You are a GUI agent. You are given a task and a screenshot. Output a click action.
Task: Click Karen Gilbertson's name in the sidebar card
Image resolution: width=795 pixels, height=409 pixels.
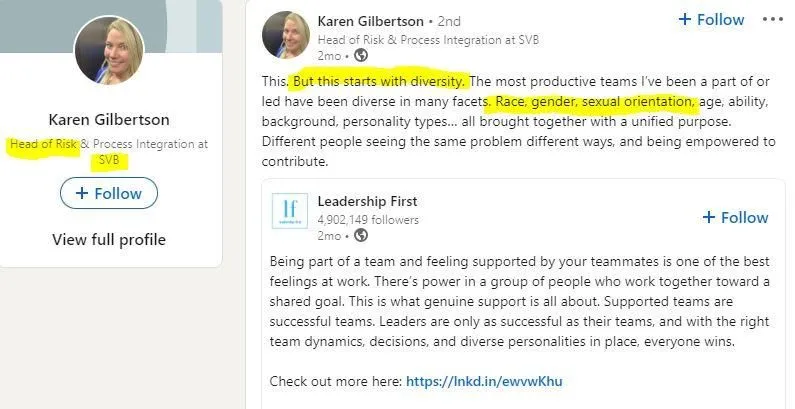[x=109, y=120]
